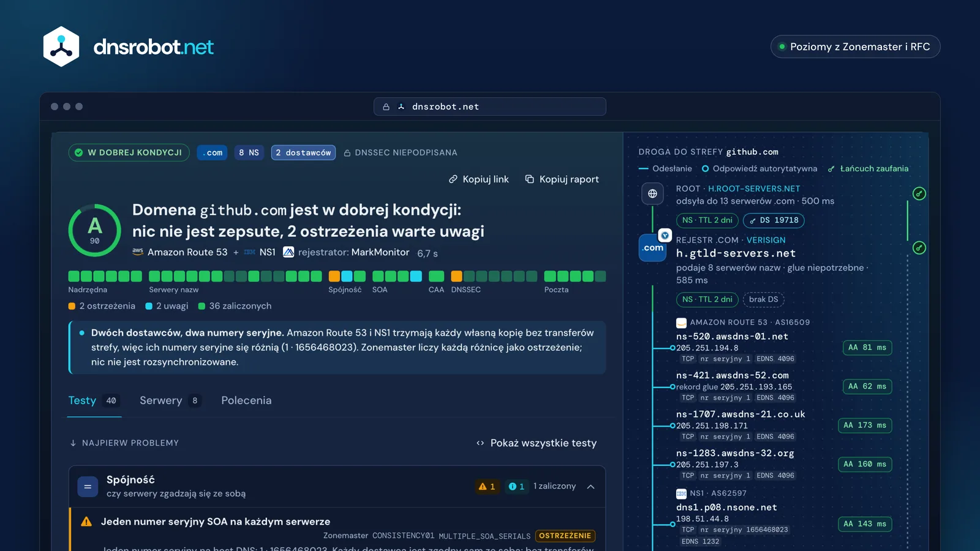This screenshot has width=980, height=551.
Task: Select server ns-421.awsdns-52.com
Action: pyautogui.click(x=733, y=375)
